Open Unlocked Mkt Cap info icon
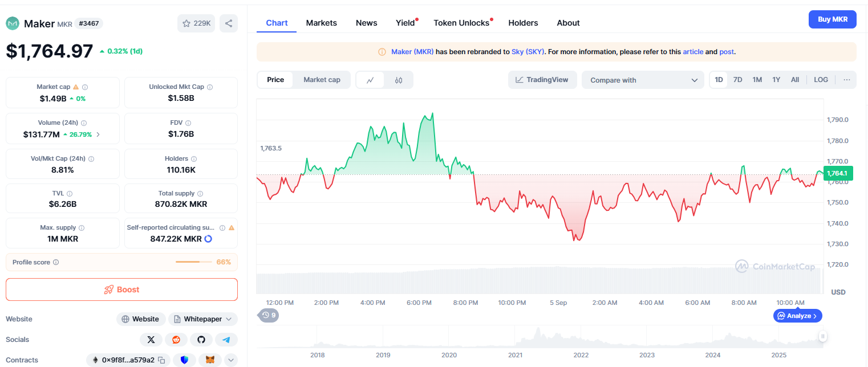 point(210,87)
